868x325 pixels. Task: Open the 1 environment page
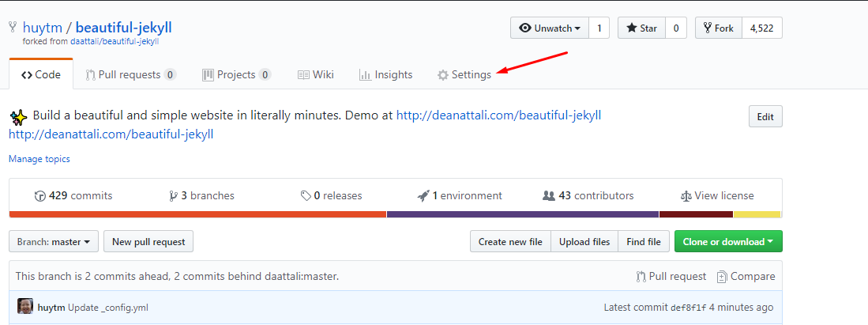(x=460, y=196)
